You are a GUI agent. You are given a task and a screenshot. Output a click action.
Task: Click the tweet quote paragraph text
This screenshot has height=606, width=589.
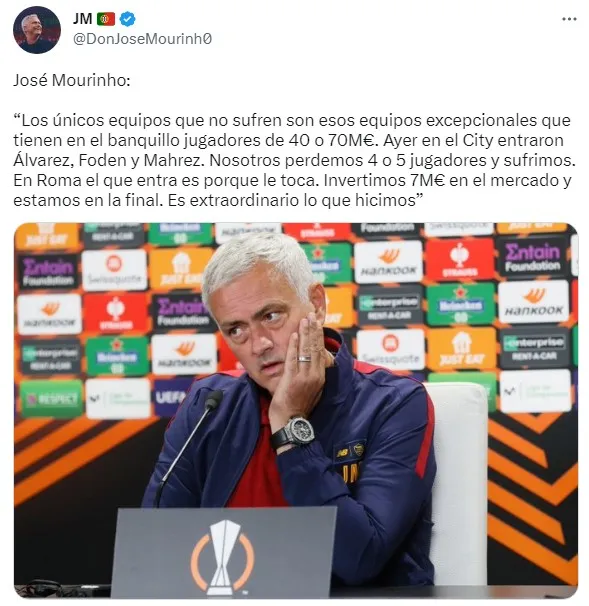click(x=294, y=160)
